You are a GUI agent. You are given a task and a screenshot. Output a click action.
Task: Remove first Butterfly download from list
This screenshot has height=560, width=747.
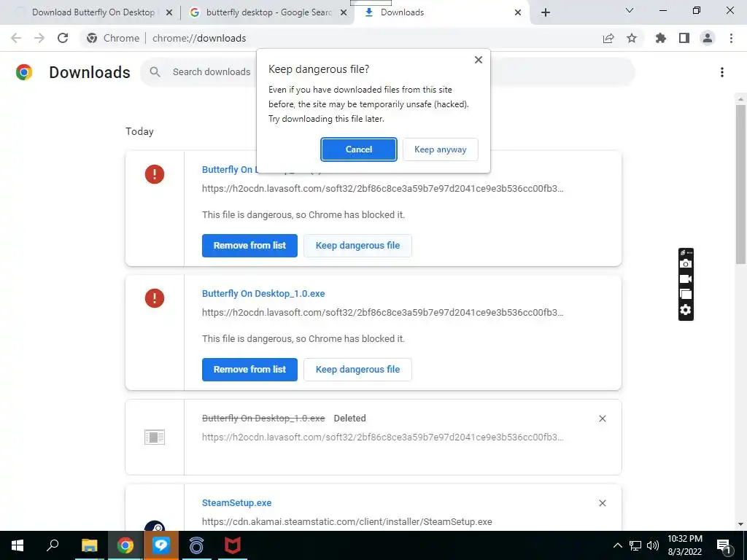[x=249, y=246]
